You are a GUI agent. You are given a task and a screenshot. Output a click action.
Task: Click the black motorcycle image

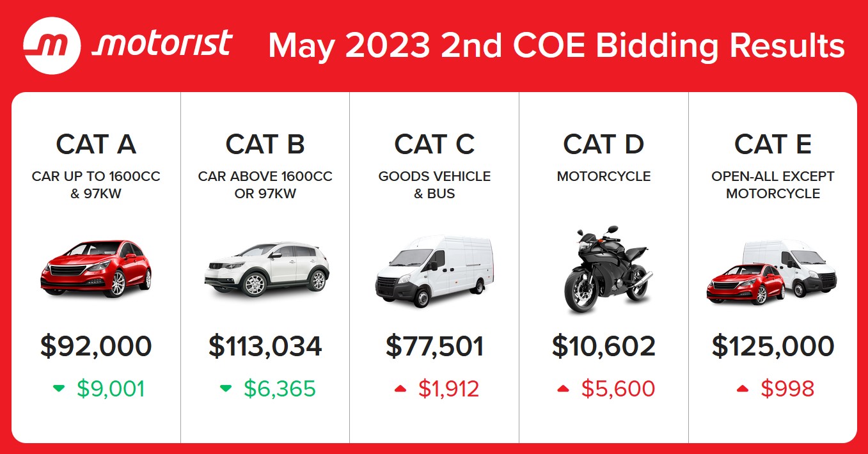point(604,269)
